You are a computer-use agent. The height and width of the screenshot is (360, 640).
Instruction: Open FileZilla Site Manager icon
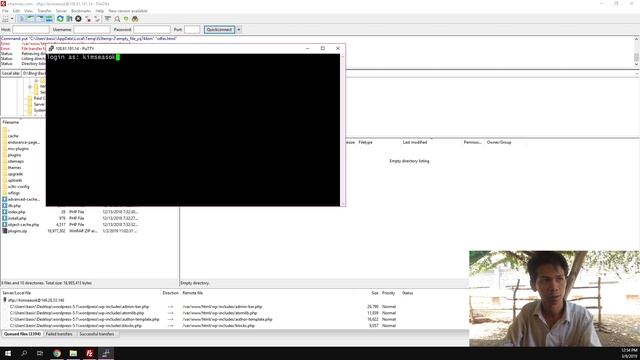coord(5,19)
